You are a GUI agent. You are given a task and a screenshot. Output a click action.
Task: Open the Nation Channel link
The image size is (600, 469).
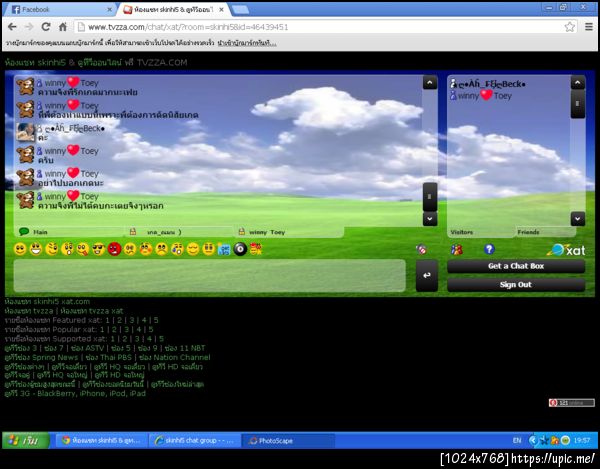tap(174, 357)
